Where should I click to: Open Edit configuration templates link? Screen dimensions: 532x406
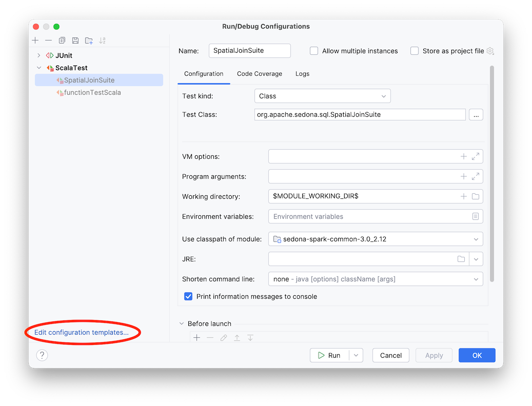coord(82,332)
